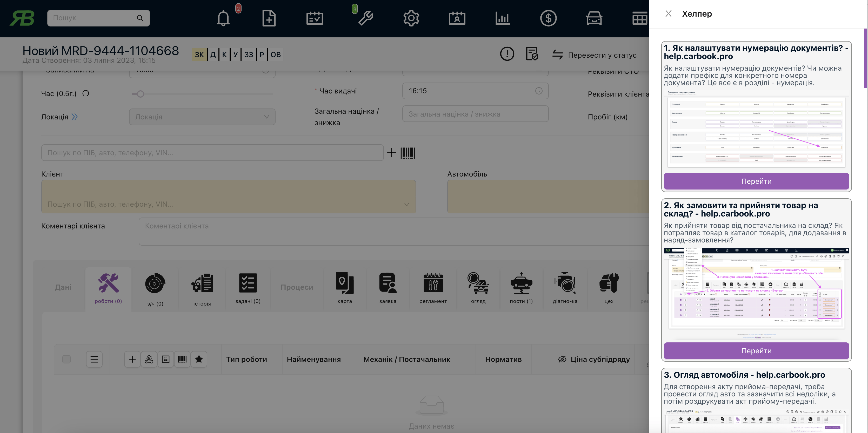Open the dollar cash icon
The height and width of the screenshot is (433, 868).
pos(548,18)
